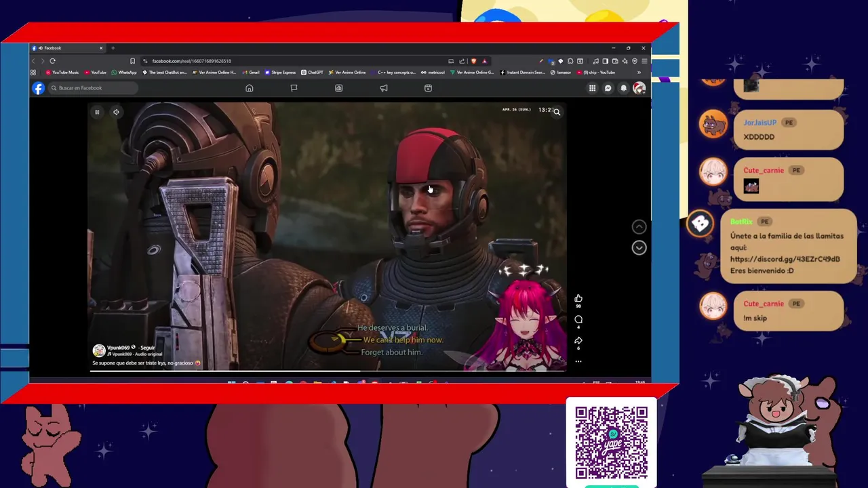Viewport: 868px width, 488px height.
Task: Click the JorJaisUP username in chat
Action: pos(759,123)
